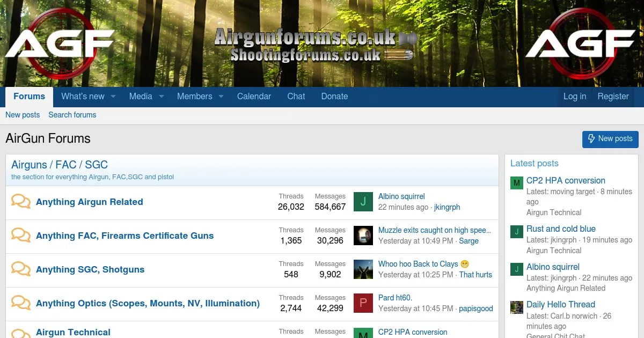Open the Members menu item

pyautogui.click(x=195, y=97)
